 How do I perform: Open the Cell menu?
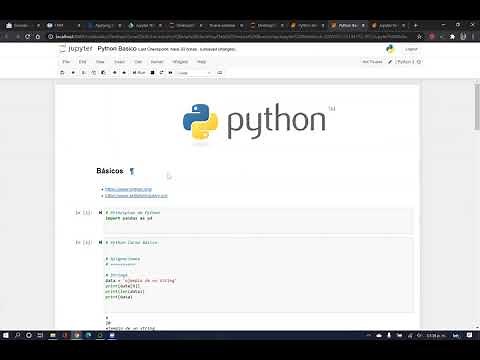(x=138, y=62)
